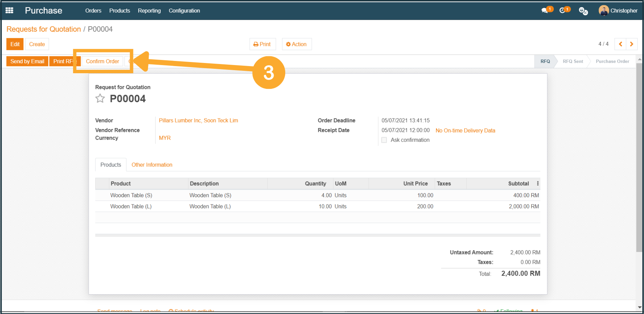The height and width of the screenshot is (314, 644).
Task: Click the vertical scrollbar of the form
Action: pos(639,157)
